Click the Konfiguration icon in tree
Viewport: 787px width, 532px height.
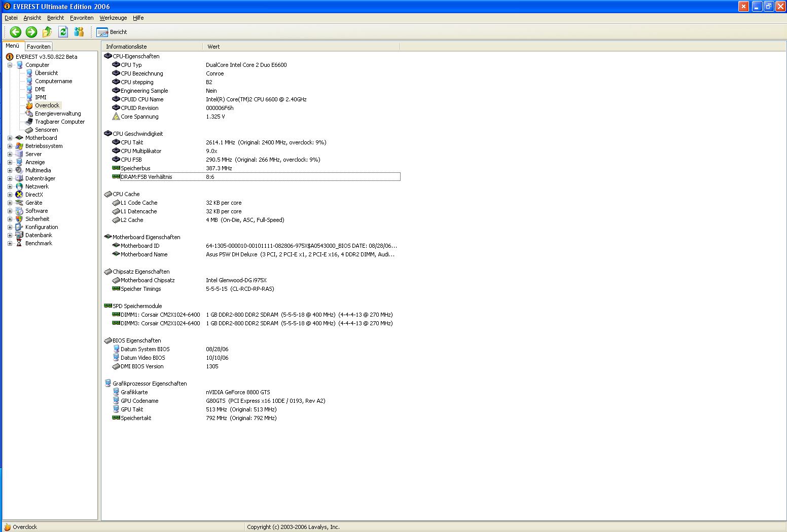[19, 227]
